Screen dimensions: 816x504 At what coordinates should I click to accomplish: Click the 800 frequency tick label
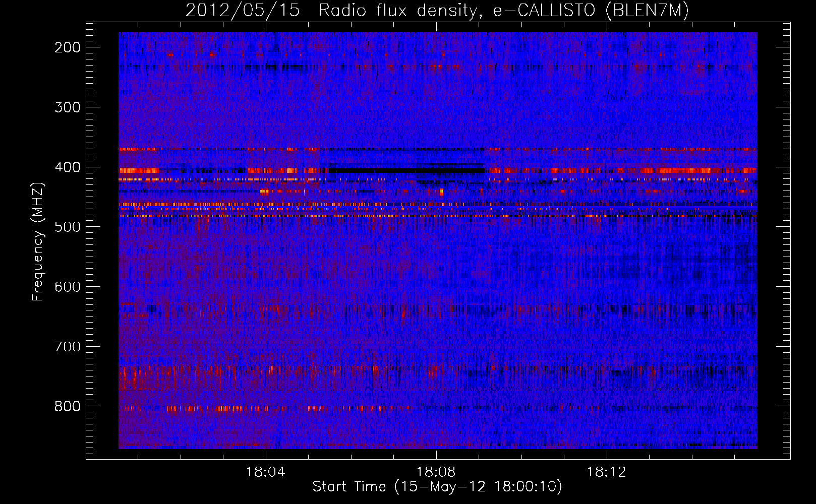(68, 406)
